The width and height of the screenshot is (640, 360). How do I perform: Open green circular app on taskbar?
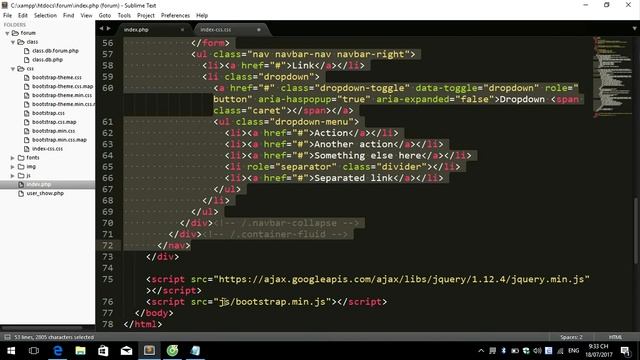click(x=172, y=351)
